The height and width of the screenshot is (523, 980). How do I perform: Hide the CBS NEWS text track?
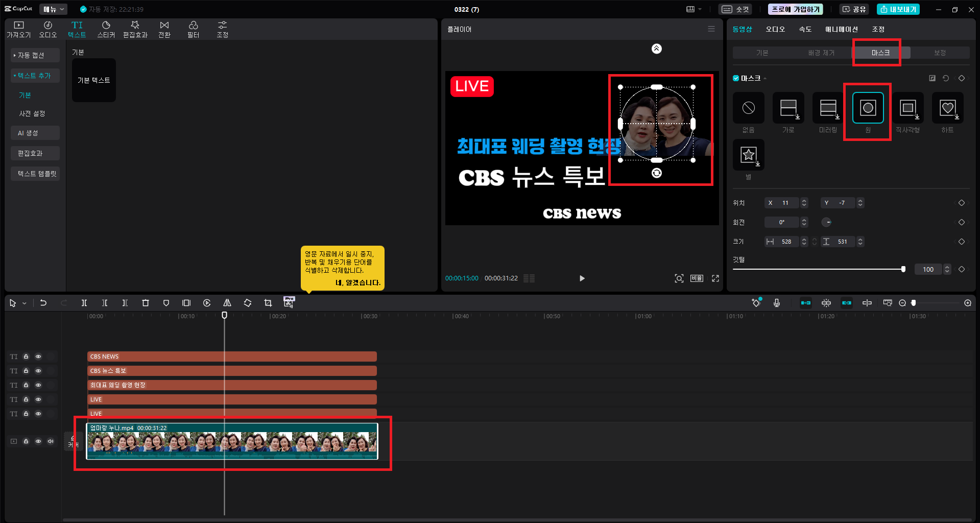pos(38,356)
